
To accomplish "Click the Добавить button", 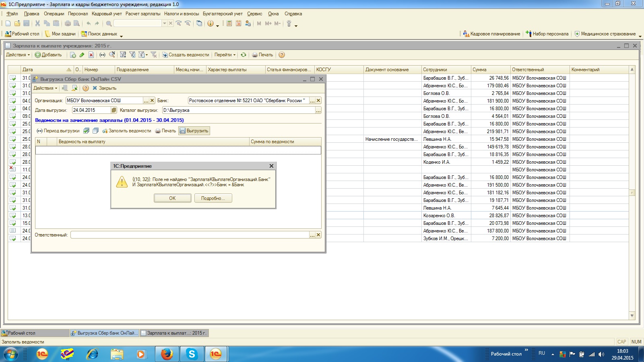I will 48,55.
